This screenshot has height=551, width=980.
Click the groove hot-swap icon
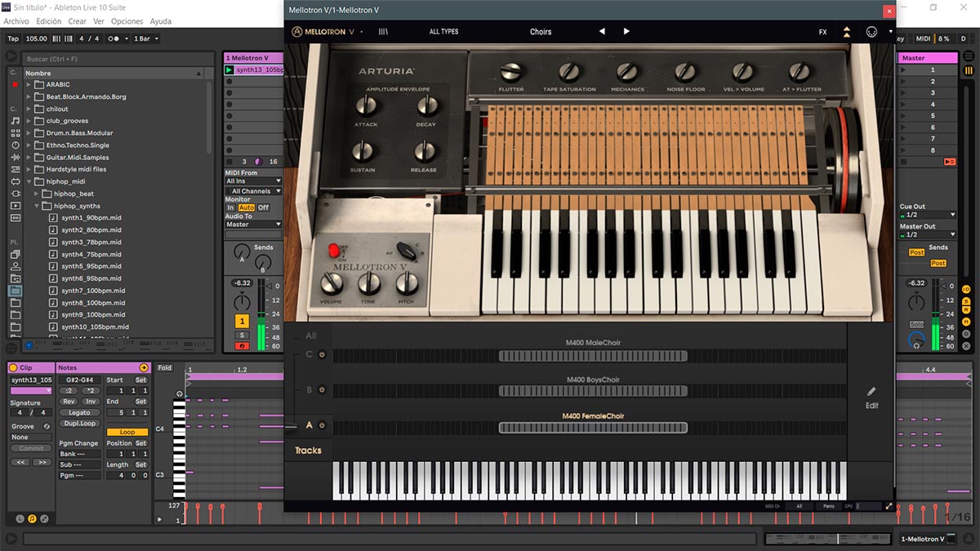[x=47, y=426]
